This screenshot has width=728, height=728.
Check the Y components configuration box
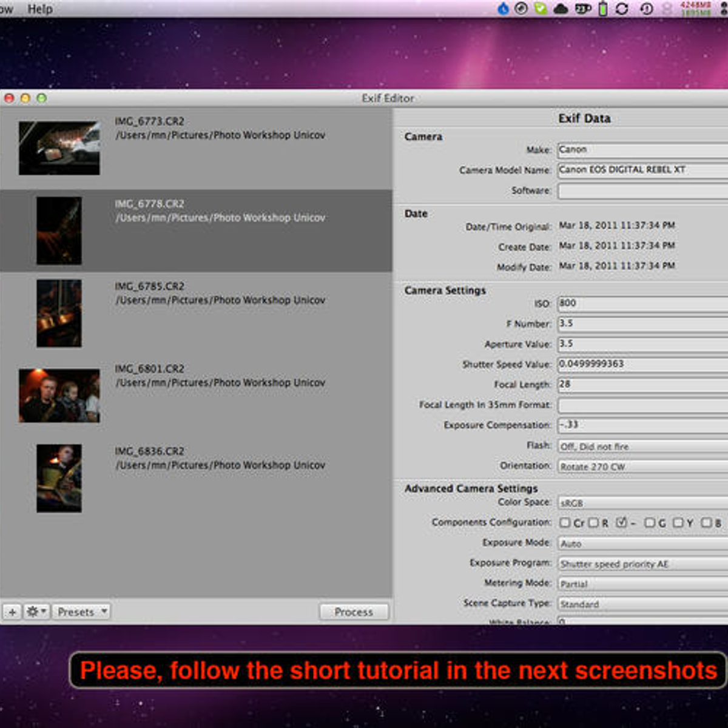pos(678,522)
